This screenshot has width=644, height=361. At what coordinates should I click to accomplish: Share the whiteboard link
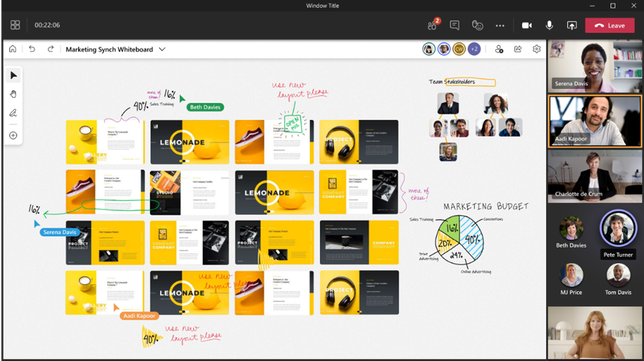pyautogui.click(x=518, y=49)
